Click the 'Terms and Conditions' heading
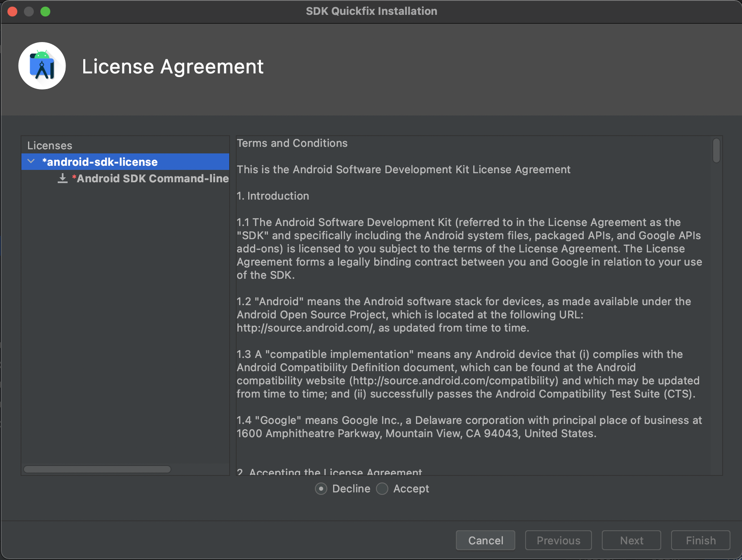The image size is (742, 560). tap(292, 143)
